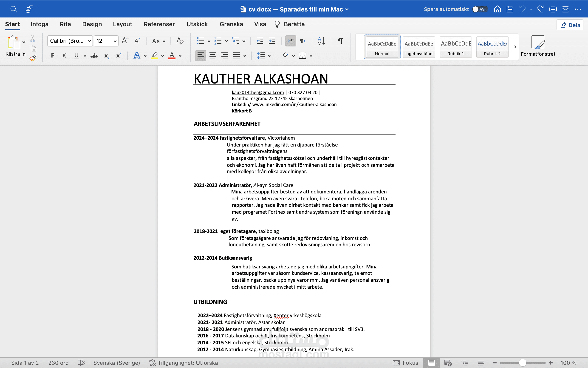The height and width of the screenshot is (368, 588).
Task: Click the Align right icon
Action: 224,55
